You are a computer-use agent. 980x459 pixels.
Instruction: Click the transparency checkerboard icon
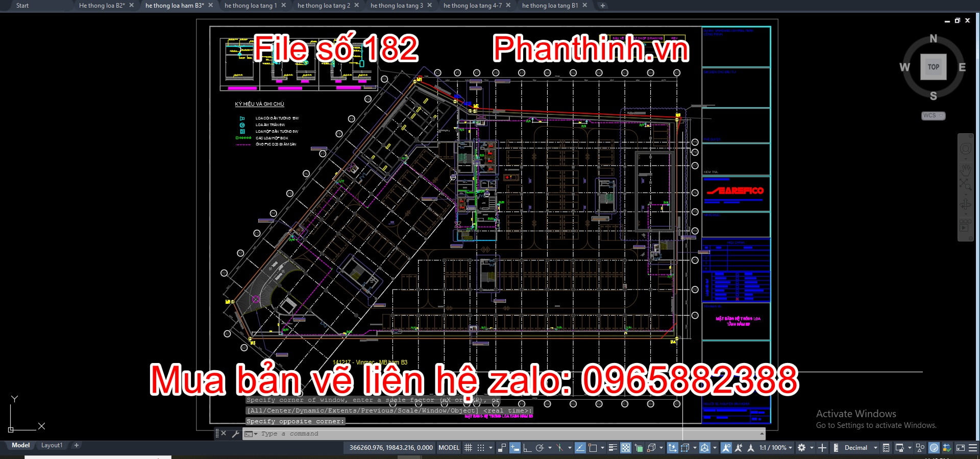click(x=626, y=448)
